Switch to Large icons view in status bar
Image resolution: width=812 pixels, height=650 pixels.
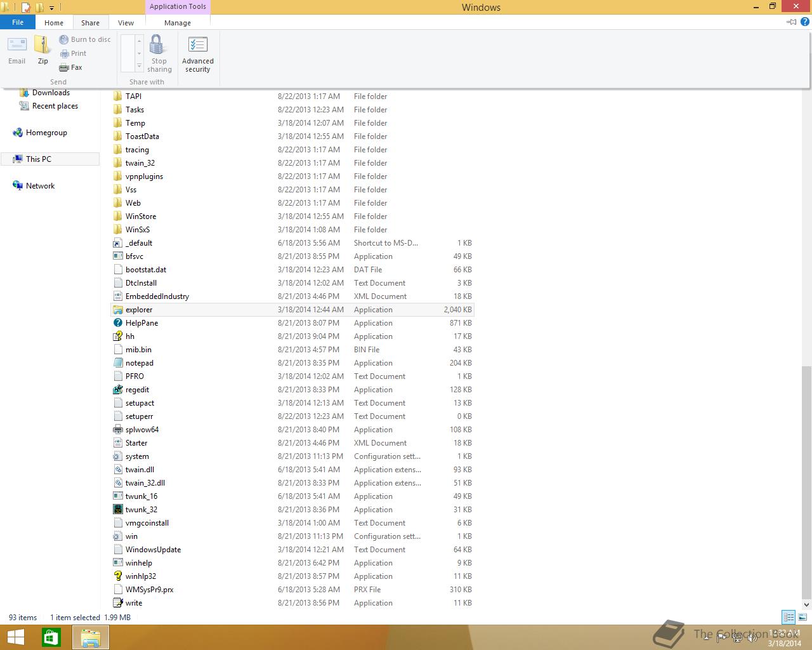pos(802,617)
